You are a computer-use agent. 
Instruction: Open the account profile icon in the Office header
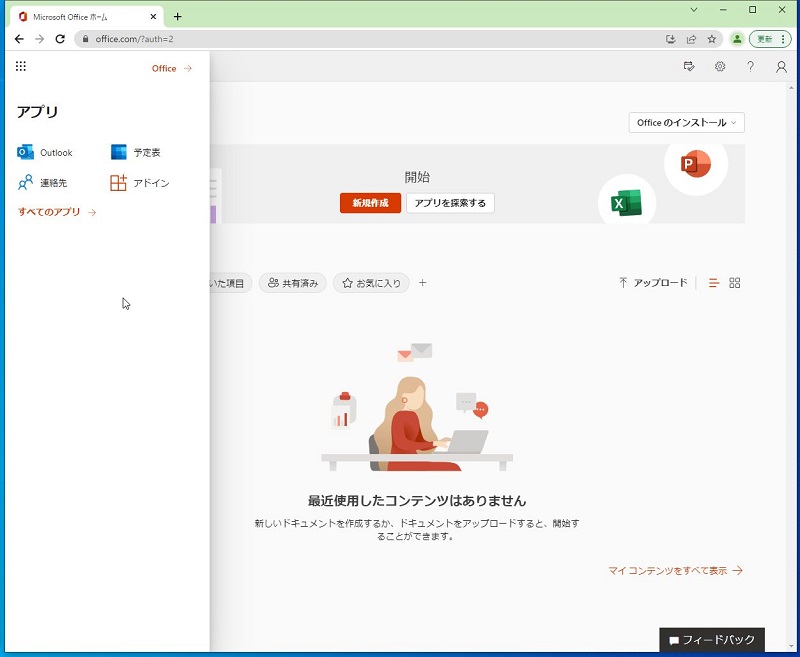(781, 66)
